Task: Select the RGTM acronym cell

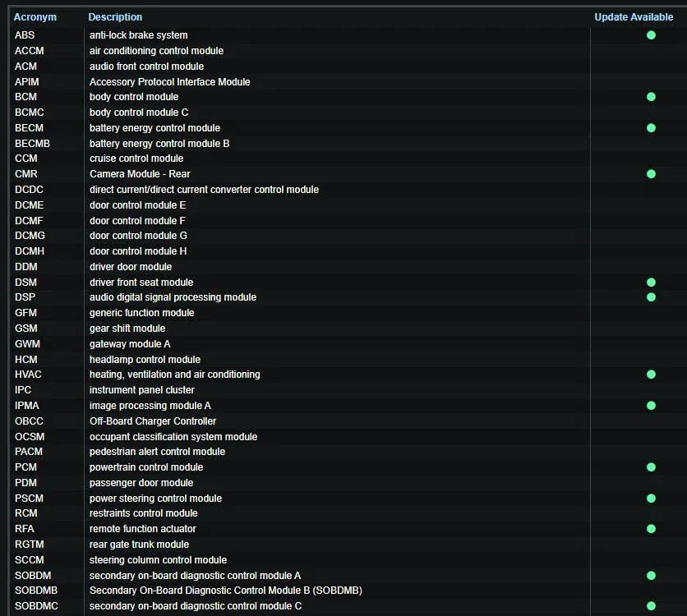Action: point(30,545)
